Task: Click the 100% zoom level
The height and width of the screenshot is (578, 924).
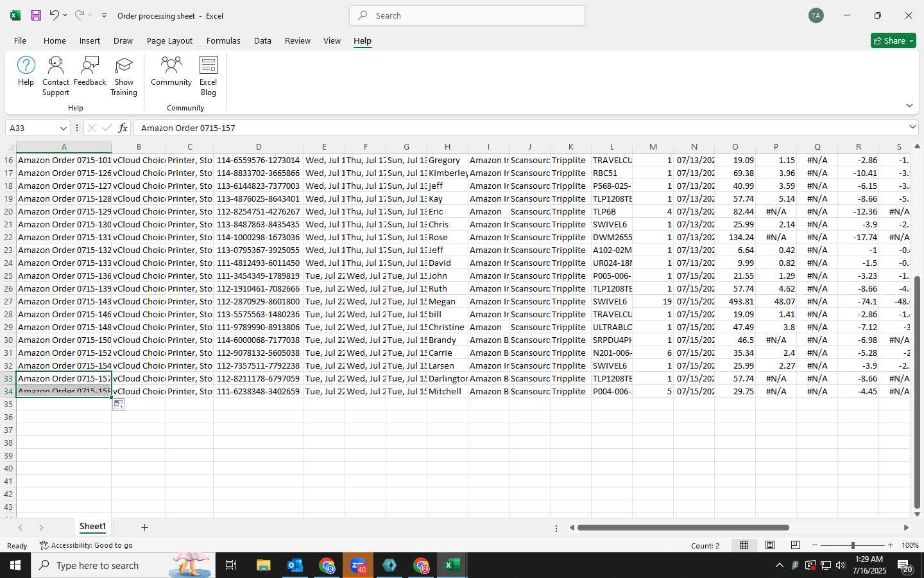Action: (909, 545)
